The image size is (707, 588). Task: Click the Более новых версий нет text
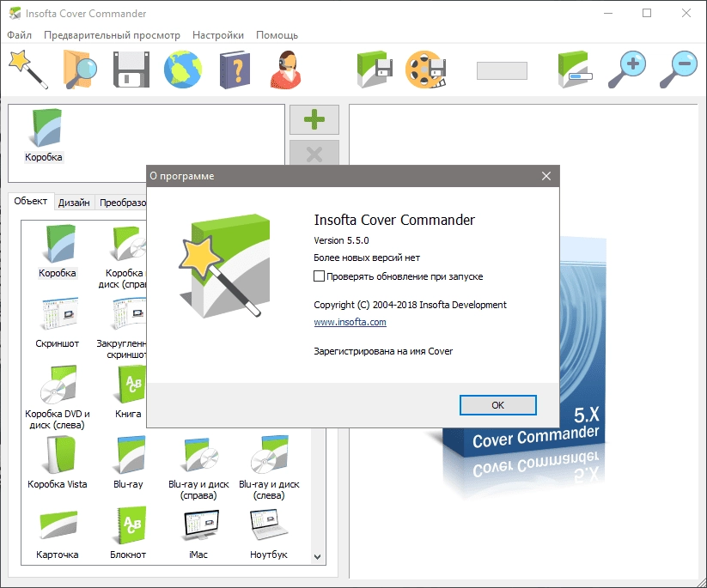tap(367, 258)
